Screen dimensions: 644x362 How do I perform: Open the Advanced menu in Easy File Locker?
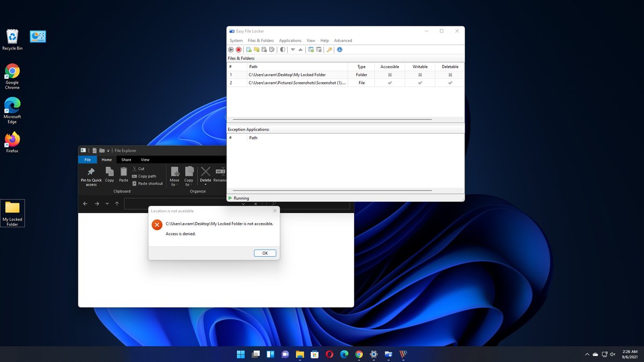pos(343,40)
